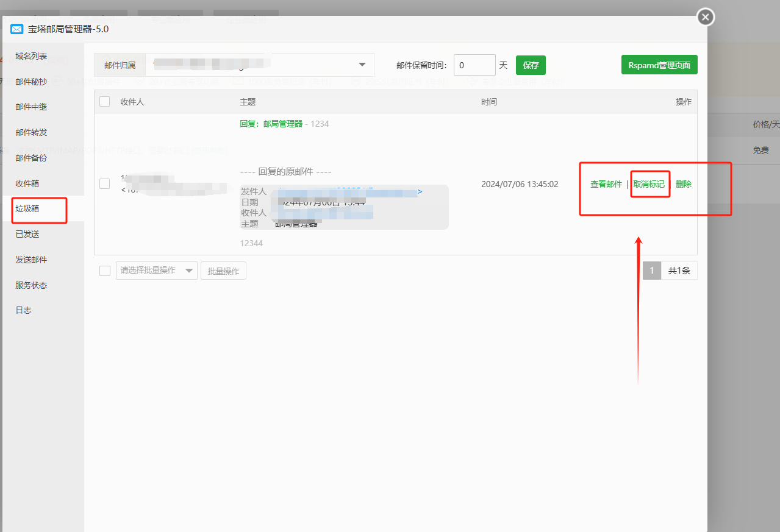Viewport: 780px width, 532px height.
Task: Click the green 保存 button
Action: pos(531,65)
